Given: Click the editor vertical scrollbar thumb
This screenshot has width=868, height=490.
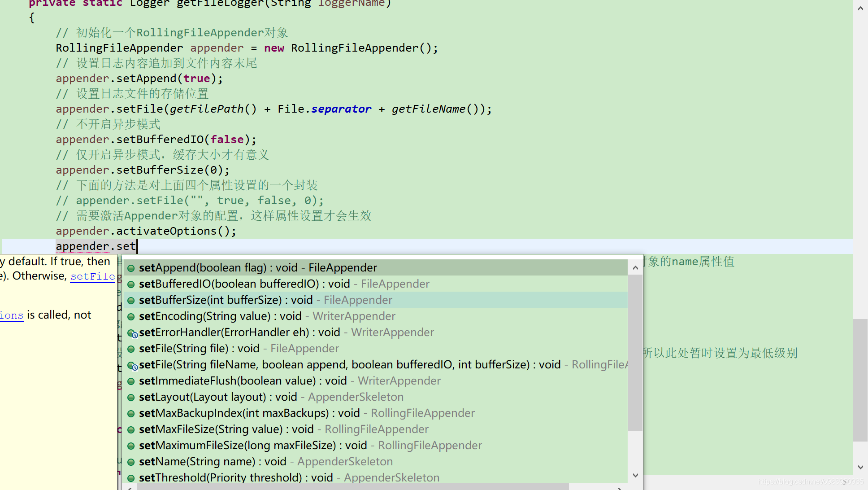Looking at the screenshot, I should click(860, 380).
